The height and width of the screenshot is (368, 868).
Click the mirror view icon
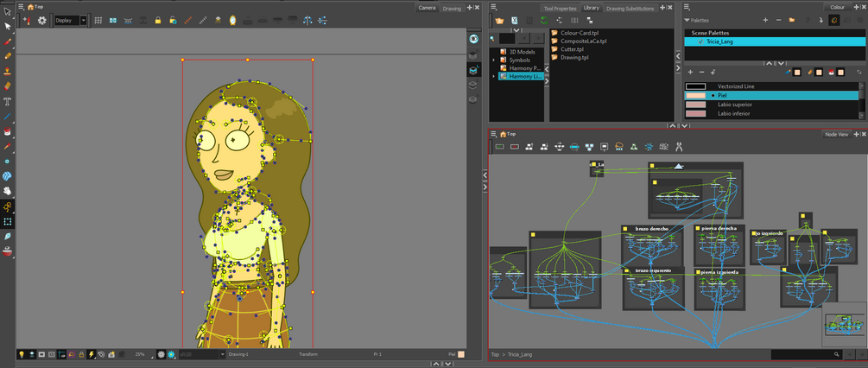(233, 21)
